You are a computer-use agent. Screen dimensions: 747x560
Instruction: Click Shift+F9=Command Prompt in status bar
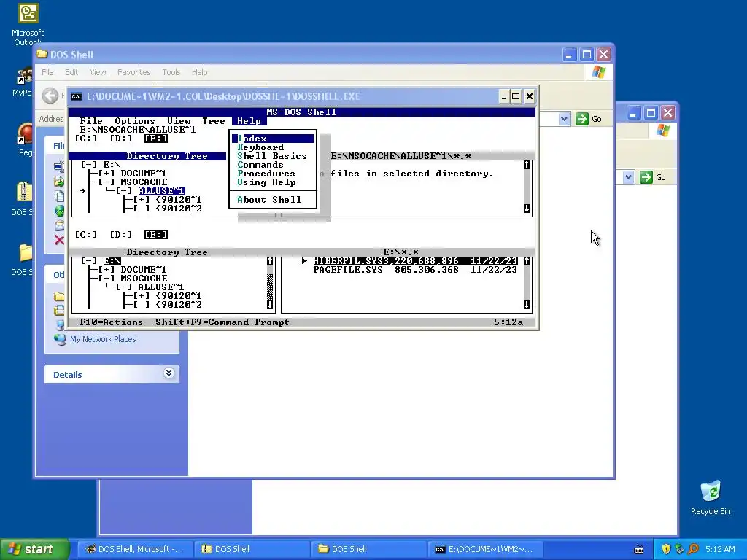tap(222, 322)
